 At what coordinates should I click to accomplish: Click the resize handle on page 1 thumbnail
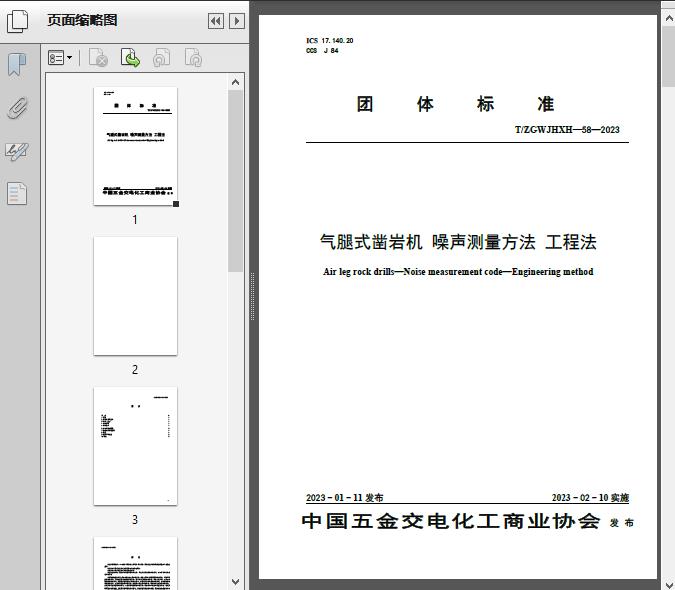(176, 204)
